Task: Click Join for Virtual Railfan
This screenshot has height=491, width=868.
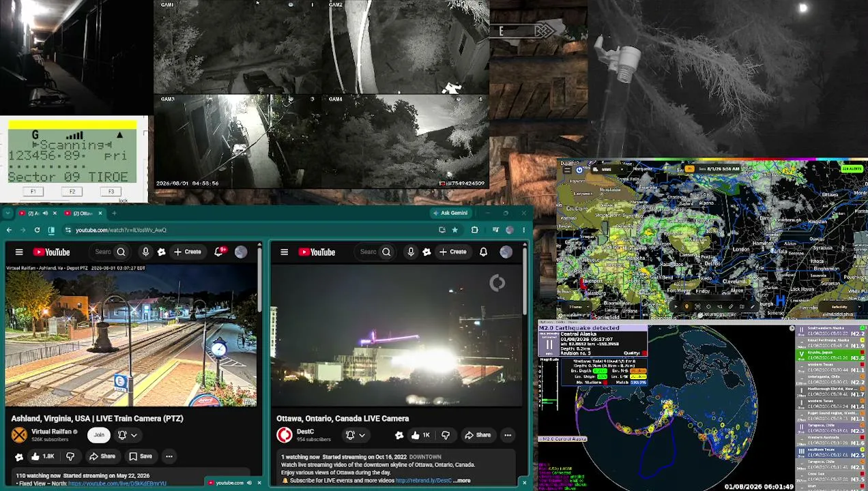Action: coord(99,435)
